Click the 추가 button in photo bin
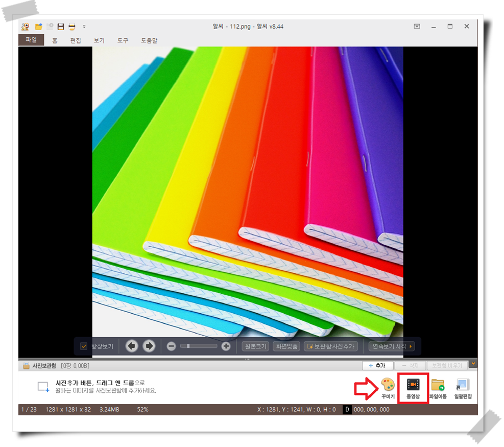 (x=377, y=366)
